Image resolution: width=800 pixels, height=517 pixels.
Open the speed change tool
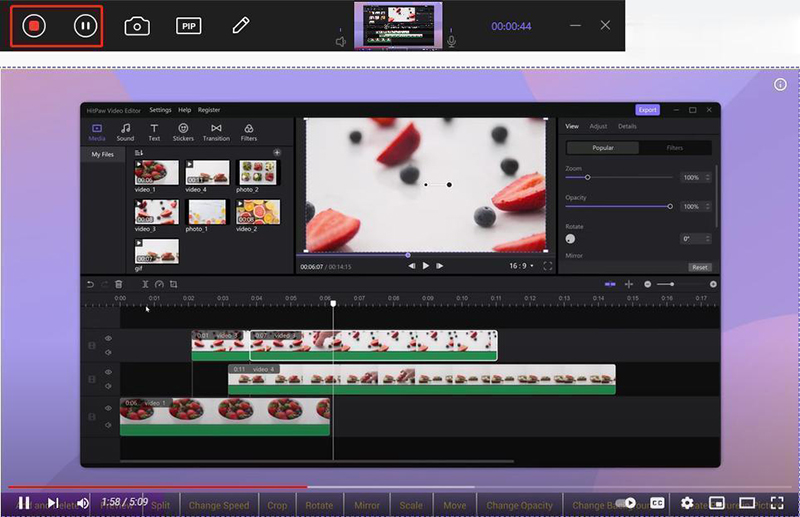point(159,284)
